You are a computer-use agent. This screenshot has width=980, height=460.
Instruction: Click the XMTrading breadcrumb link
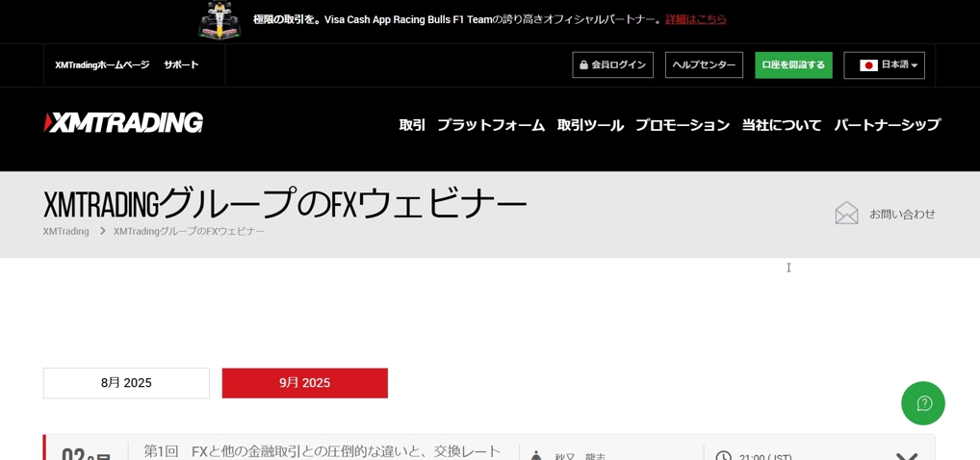pos(65,231)
